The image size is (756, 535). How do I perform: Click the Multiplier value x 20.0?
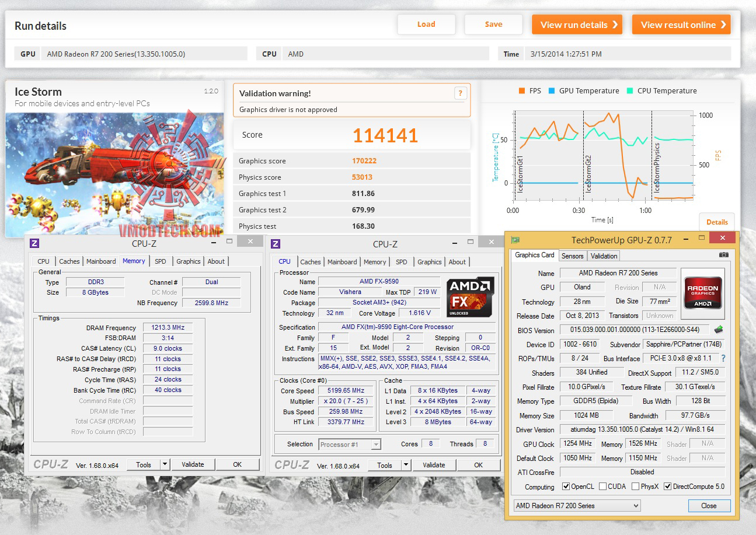tap(347, 401)
